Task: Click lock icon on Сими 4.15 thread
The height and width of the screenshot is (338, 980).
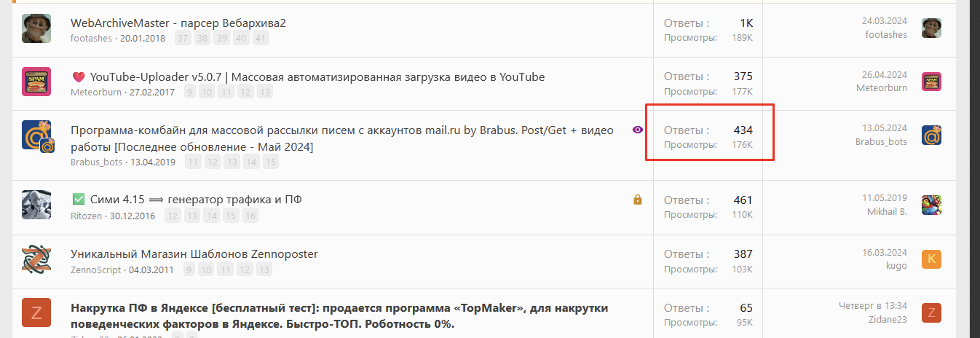Action: coord(638,200)
